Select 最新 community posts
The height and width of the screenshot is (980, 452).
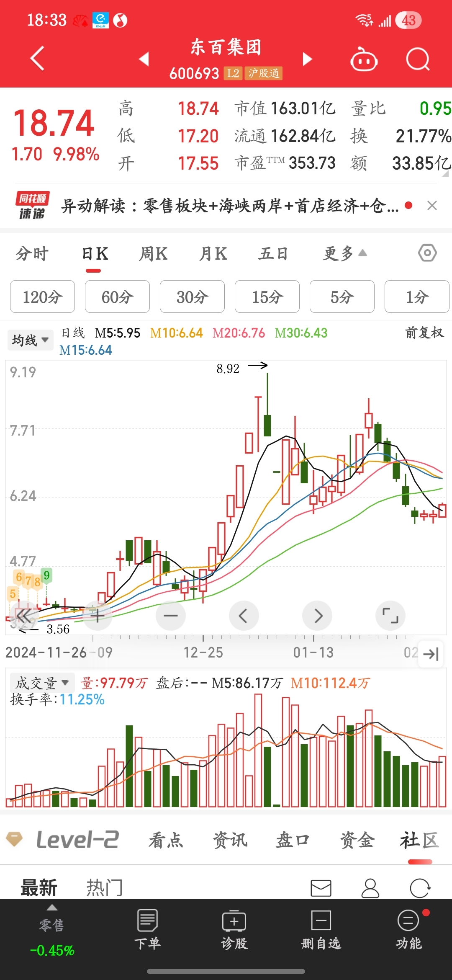[x=39, y=887]
